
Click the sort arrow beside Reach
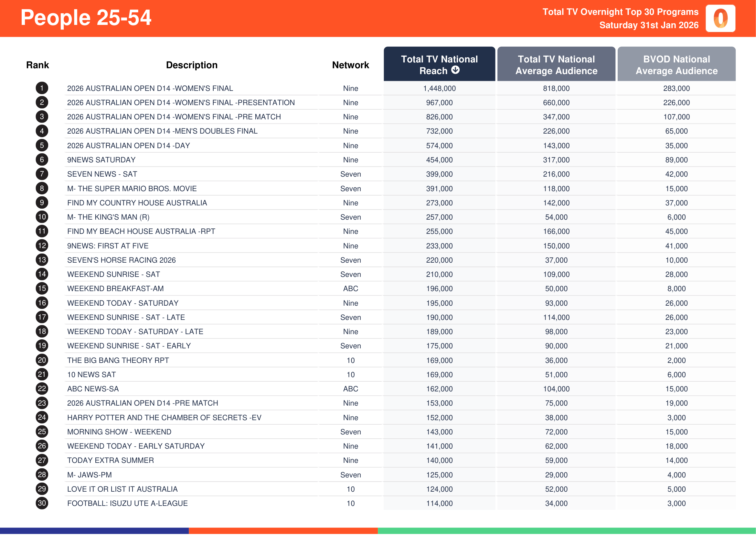(455, 70)
